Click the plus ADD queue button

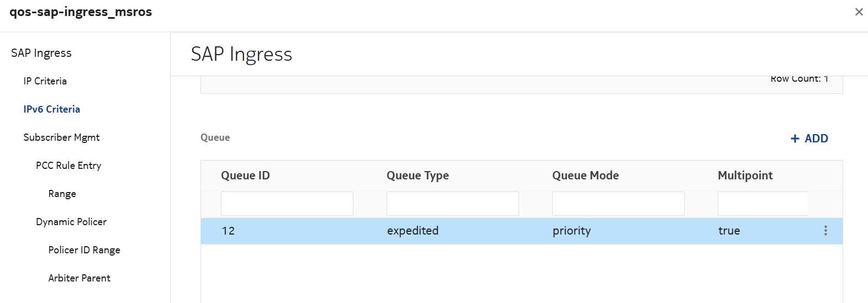[x=809, y=139]
